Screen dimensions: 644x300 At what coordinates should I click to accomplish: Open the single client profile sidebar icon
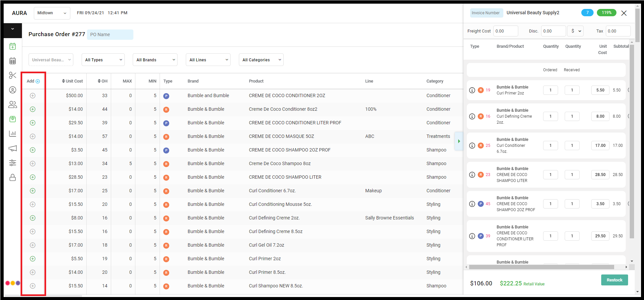[x=13, y=90]
